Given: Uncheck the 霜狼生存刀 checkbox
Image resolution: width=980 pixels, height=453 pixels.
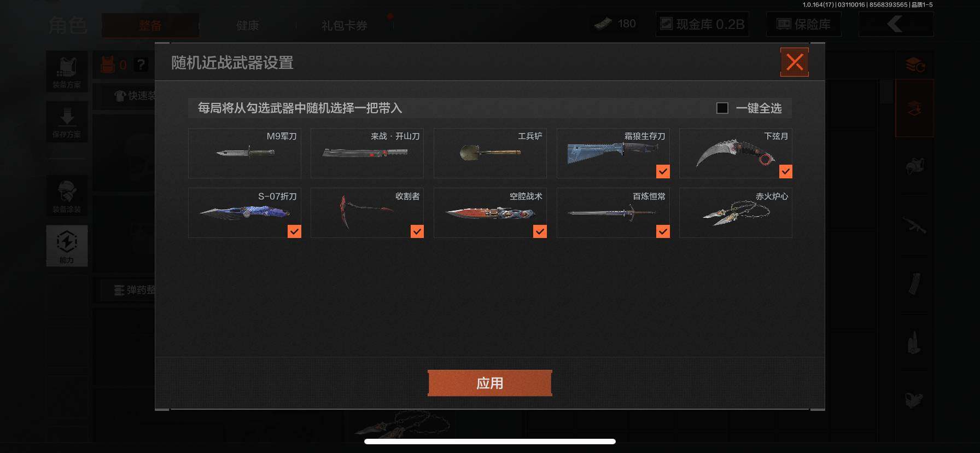Looking at the screenshot, I should point(663,172).
